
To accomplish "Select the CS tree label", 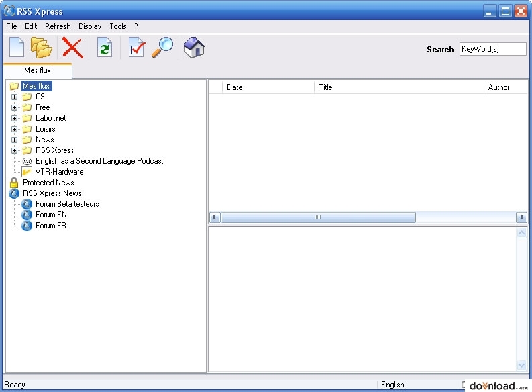I will point(40,97).
